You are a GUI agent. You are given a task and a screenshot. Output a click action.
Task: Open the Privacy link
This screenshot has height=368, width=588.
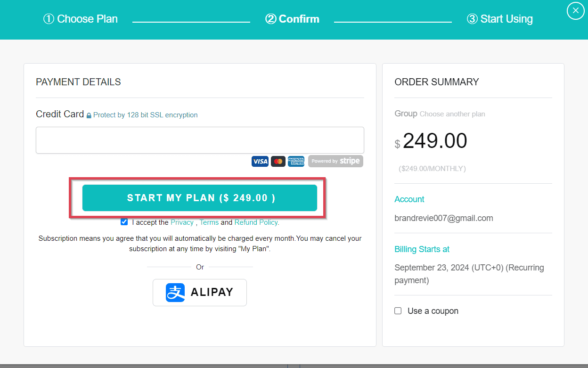[x=182, y=222]
